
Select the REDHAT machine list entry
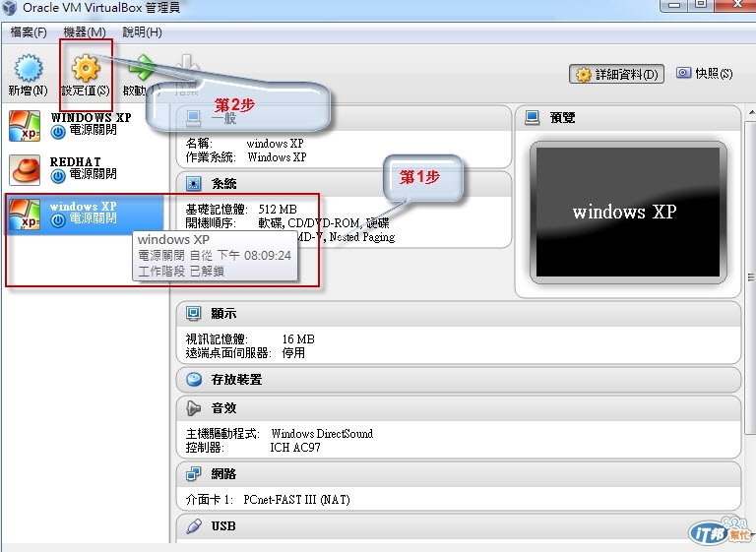[85, 170]
